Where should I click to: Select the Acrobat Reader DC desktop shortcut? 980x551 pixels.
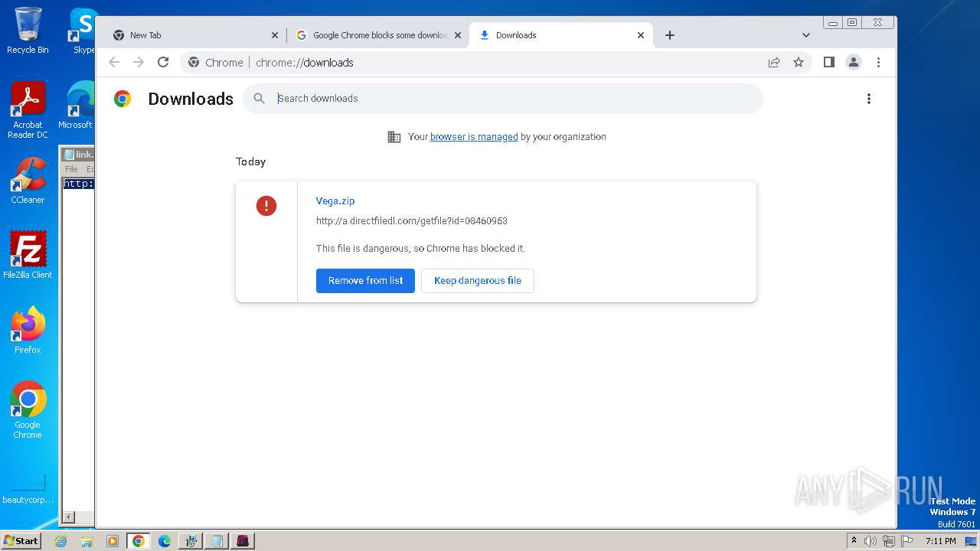(x=28, y=110)
